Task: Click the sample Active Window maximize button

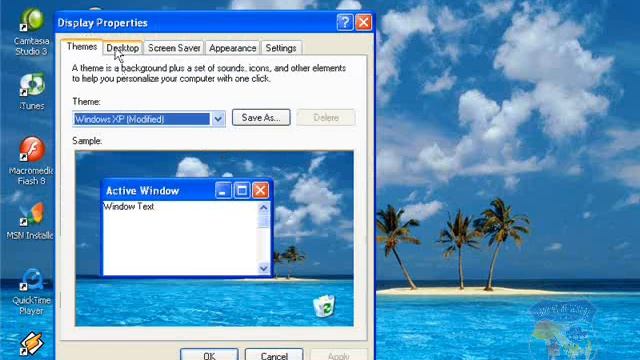Action: 242,190
